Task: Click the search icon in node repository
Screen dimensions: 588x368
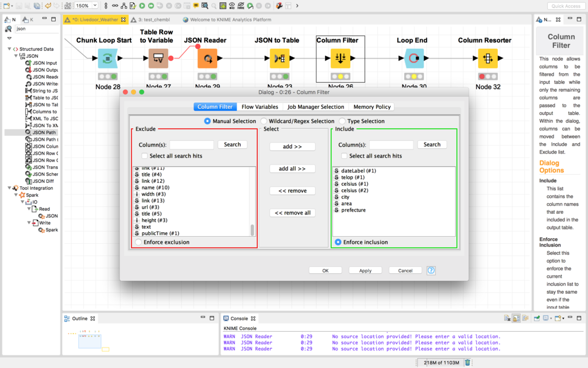Action: pos(8,29)
